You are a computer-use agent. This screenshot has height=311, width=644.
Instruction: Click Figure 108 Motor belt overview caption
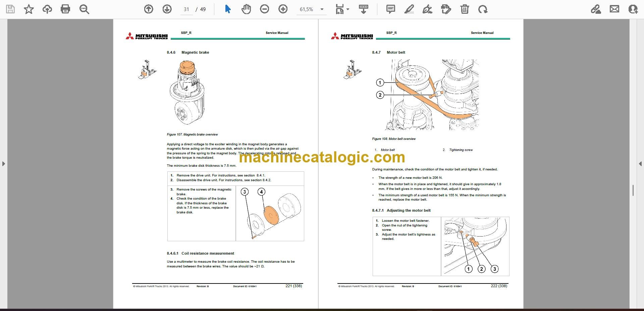tap(394, 139)
